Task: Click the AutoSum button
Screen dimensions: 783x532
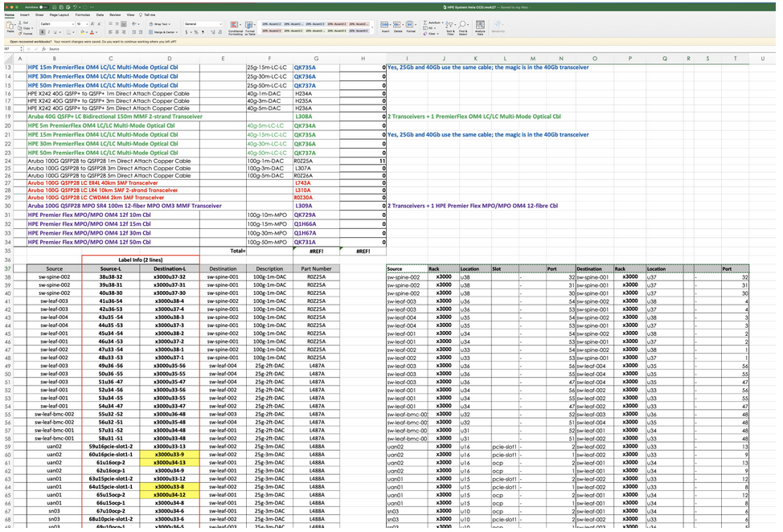Action: click(x=432, y=23)
